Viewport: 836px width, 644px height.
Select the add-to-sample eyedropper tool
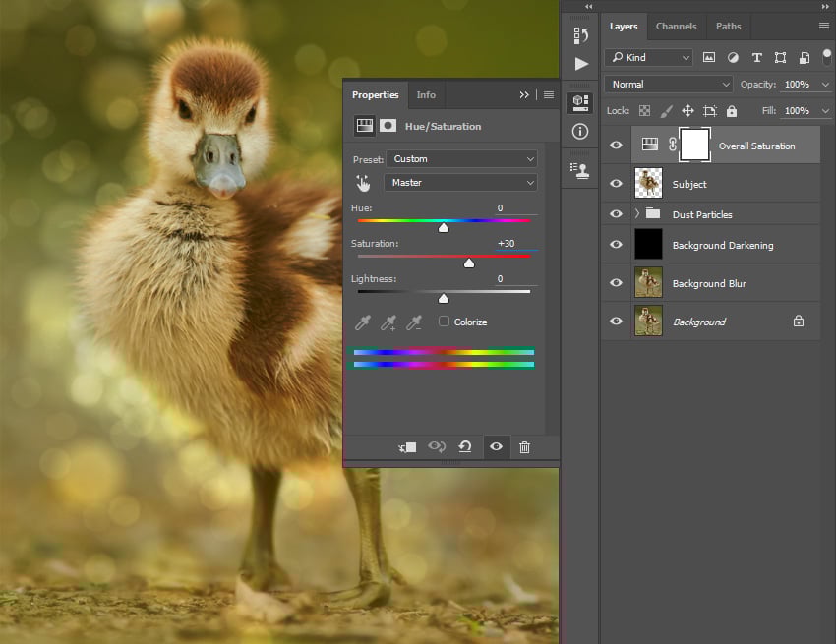[388, 322]
